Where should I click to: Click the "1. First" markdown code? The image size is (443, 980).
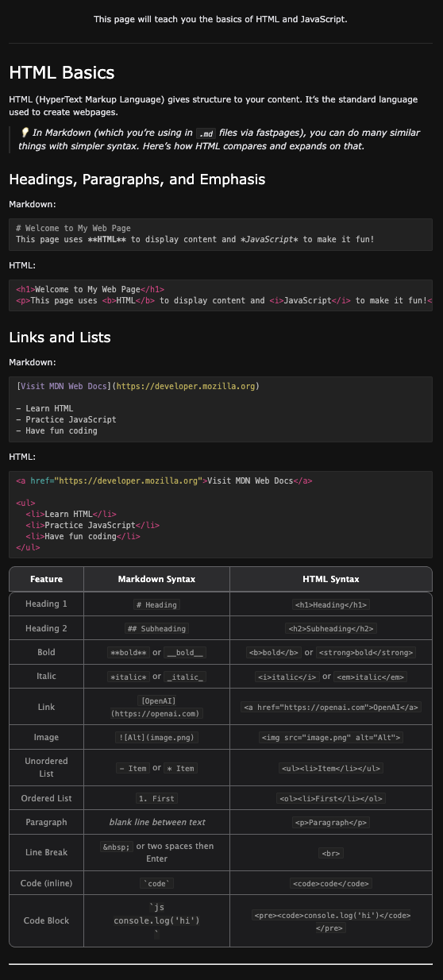[156, 798]
